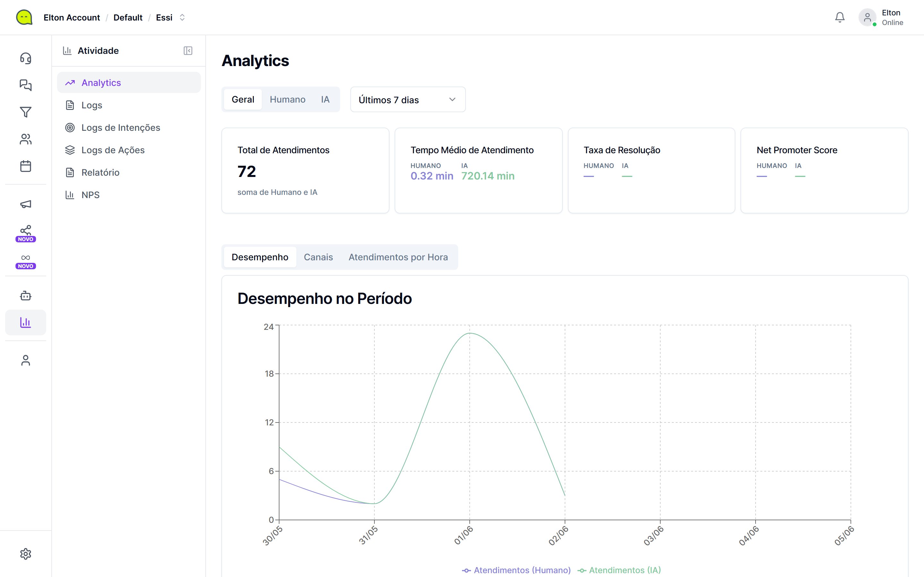Open the headset support icon in sidebar
This screenshot has height=577, width=924.
[x=26, y=58]
